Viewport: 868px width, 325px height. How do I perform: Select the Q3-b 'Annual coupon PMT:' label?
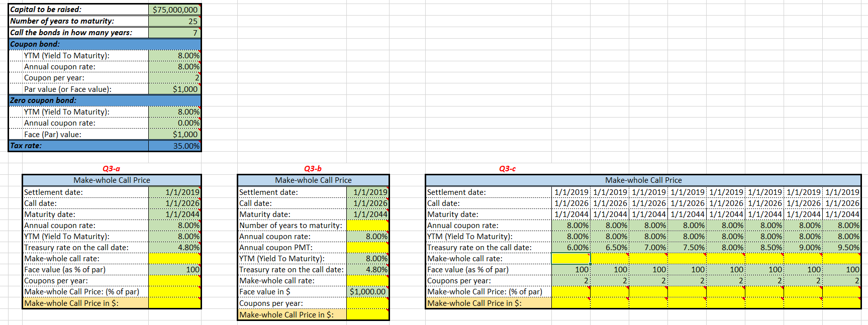coord(276,247)
